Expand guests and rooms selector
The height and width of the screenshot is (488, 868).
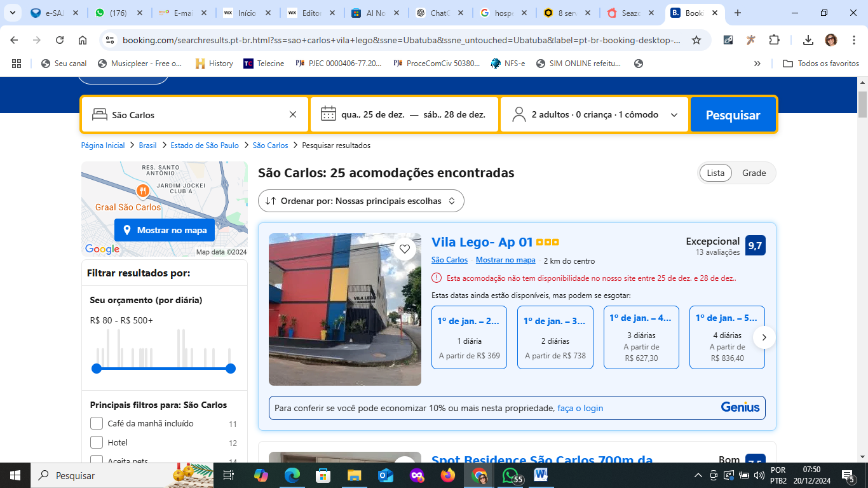pos(595,115)
